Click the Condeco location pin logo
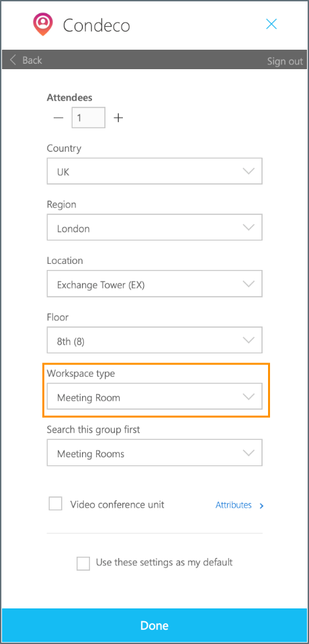309x644 pixels. coord(43,25)
